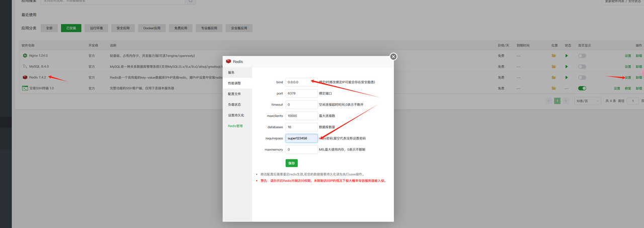Image resolution: width=644 pixels, height=228 pixels.
Task: Click the maxmemory input field
Action: (301, 149)
